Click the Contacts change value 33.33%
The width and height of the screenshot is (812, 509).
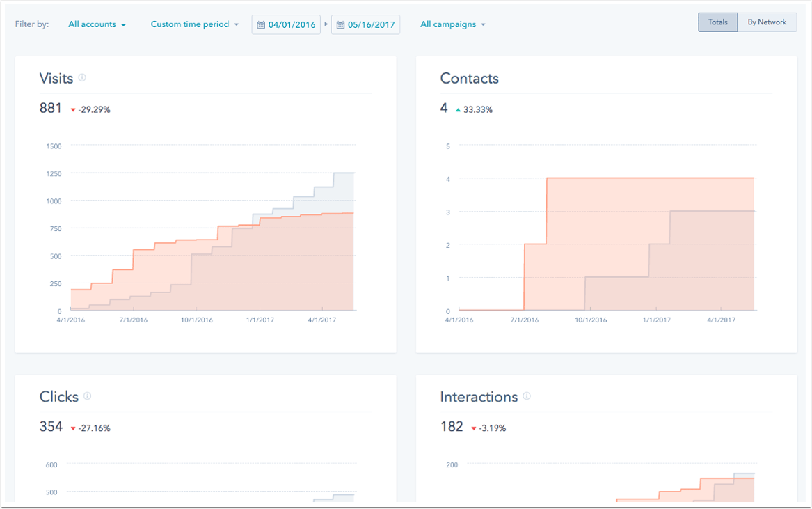(x=478, y=109)
